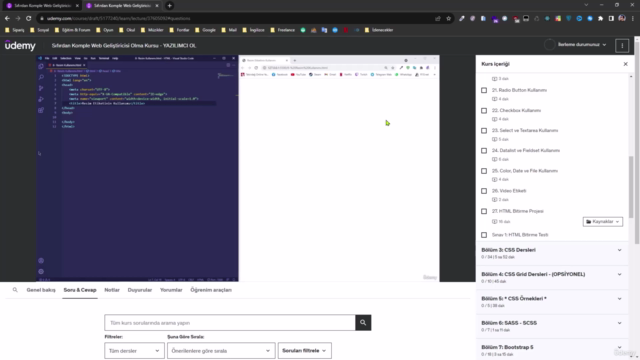Viewport: 640px width, 360px height.
Task: Check lesson 25 Color, Date ve File Kullanımı
Action: [484, 171]
